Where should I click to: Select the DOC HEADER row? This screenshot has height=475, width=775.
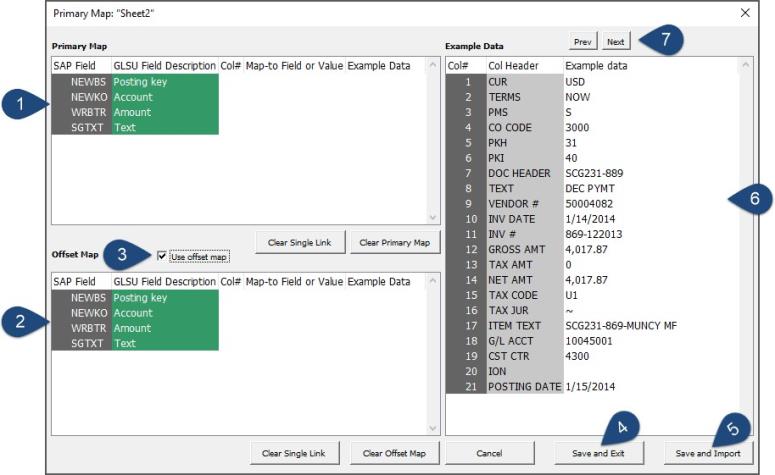592,173
